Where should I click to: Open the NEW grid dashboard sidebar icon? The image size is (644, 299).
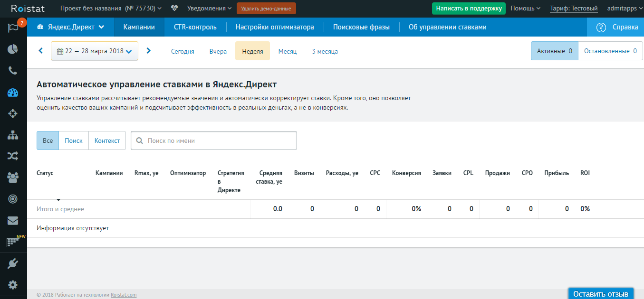tap(13, 242)
